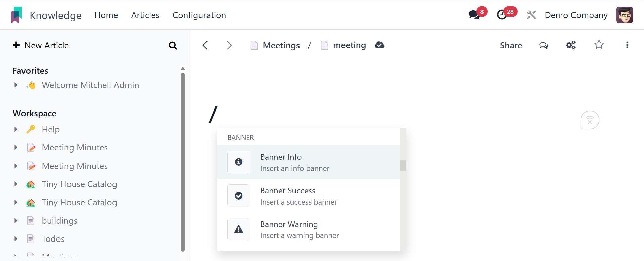Open the activities clock icon
This screenshot has height=261, width=644.
(x=502, y=15)
